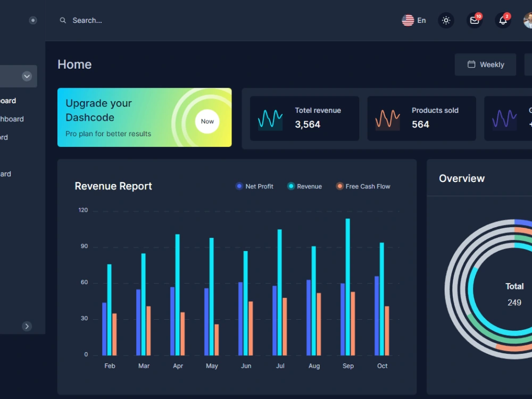This screenshot has height=399, width=532.
Task: Click the Apr cyan Revenue bar
Action: pos(178,295)
